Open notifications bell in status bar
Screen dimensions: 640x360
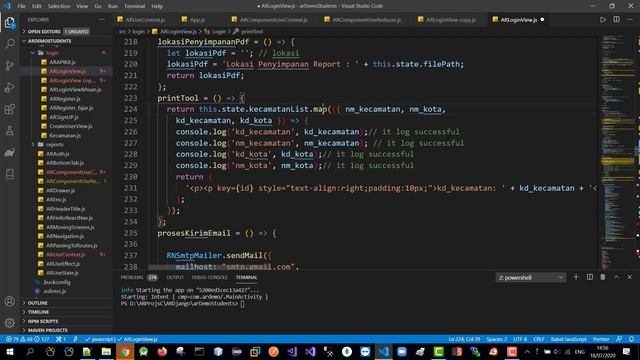631,339
